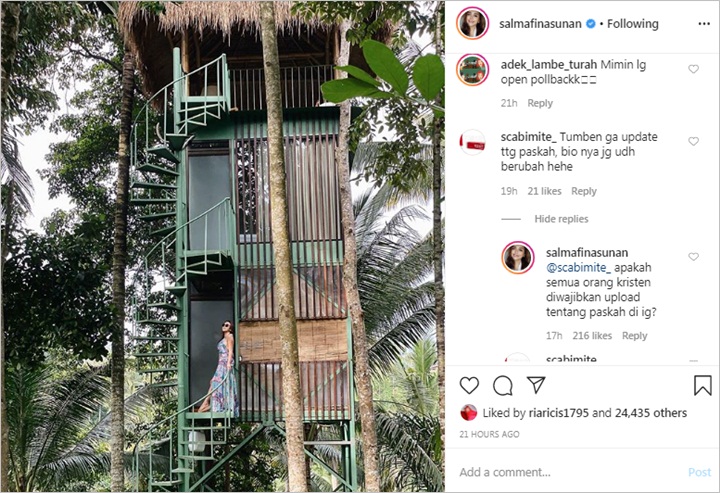This screenshot has height=493, width=720.
Task: Like the post with heart icon
Action: coord(469,385)
